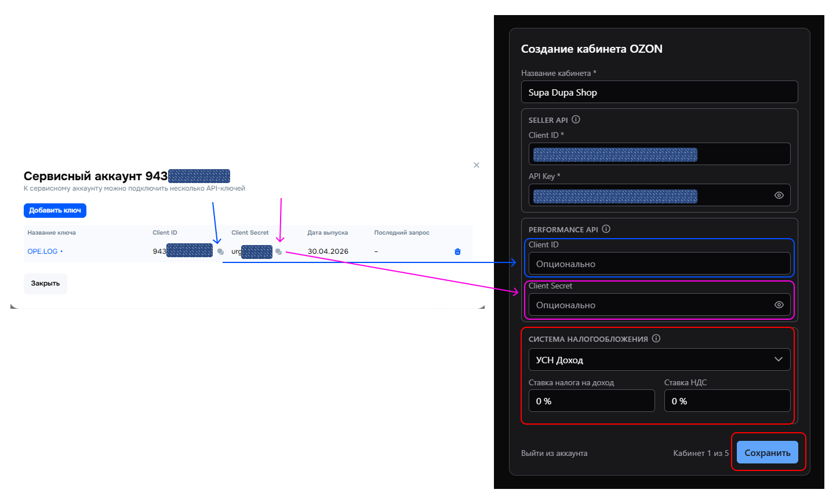This screenshot has width=829, height=504.
Task: Focus the Ставка НДС field
Action: tap(728, 401)
